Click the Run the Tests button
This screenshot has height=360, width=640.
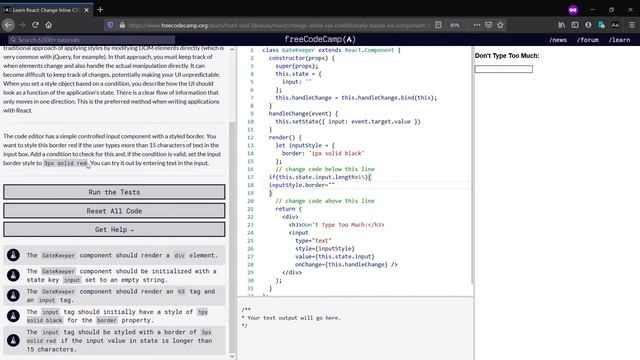114,192
